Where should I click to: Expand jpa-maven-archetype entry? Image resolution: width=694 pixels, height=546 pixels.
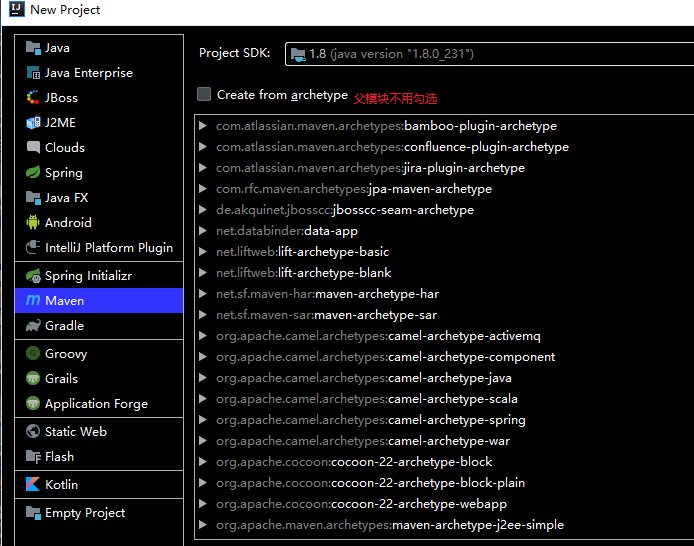[x=203, y=188]
